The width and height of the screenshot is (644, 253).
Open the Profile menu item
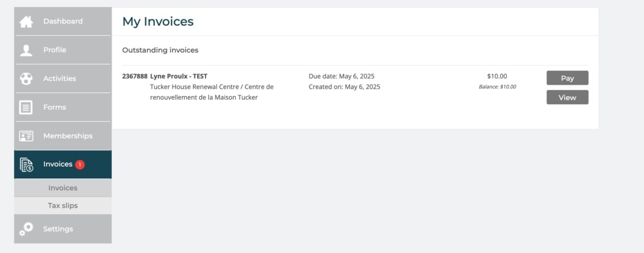63,50
